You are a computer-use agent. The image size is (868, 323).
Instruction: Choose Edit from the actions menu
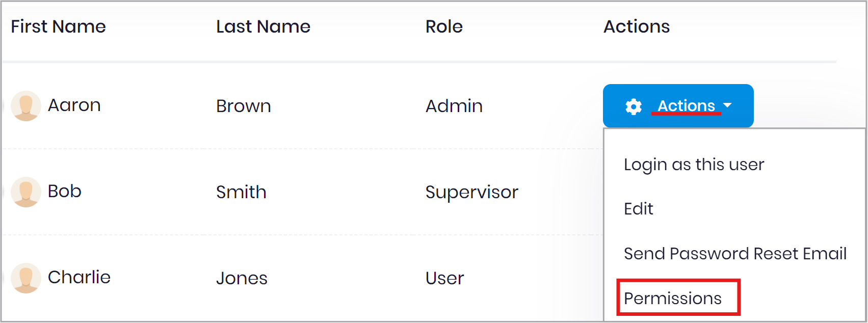tap(638, 209)
